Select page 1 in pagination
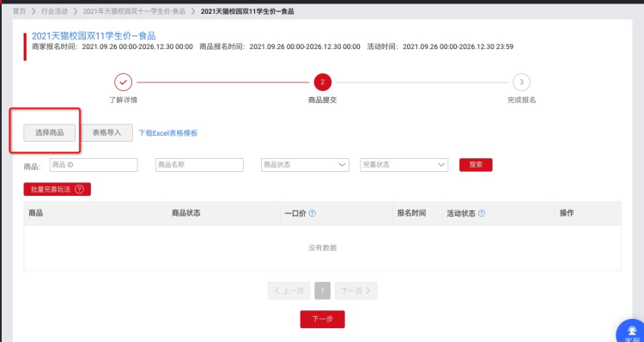 pos(322,290)
